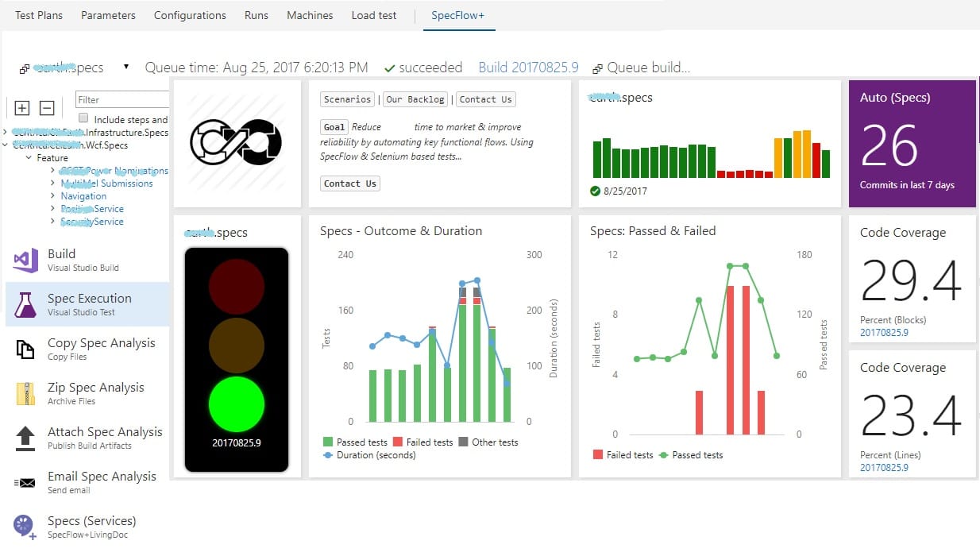The image size is (980, 560).
Task: Open 20170825.9 link under Percent (Blocks)
Action: point(885,333)
